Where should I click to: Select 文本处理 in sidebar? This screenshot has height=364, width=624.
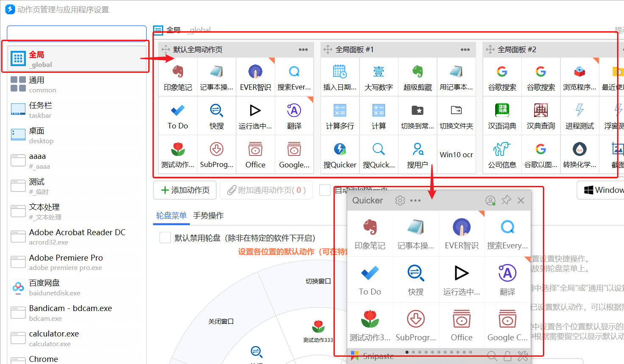(x=78, y=211)
